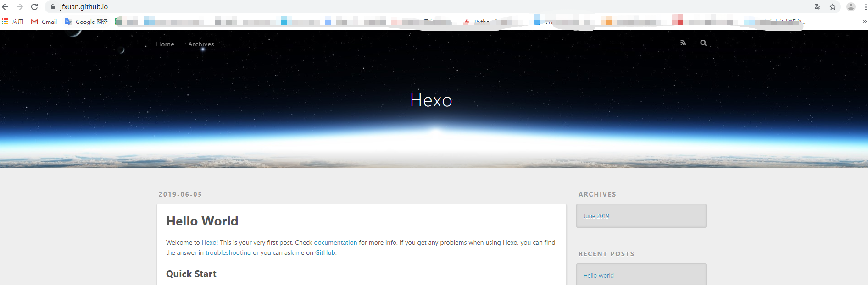Open the Chrome profile avatar
Screen dimensions: 868x285
[x=851, y=7]
